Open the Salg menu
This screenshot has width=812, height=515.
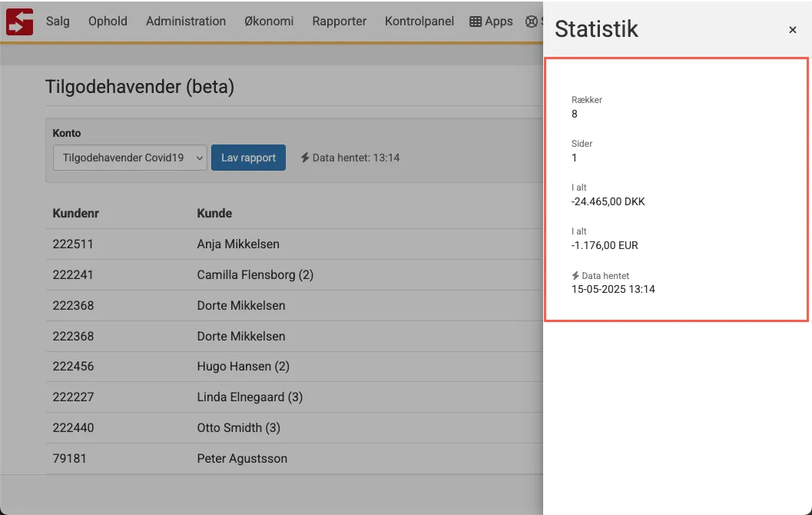58,21
